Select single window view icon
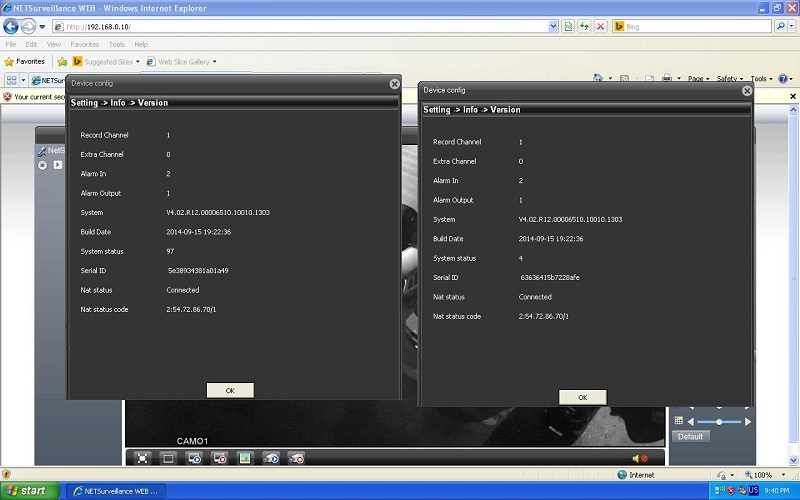This screenshot has width=800, height=500. [x=168, y=458]
